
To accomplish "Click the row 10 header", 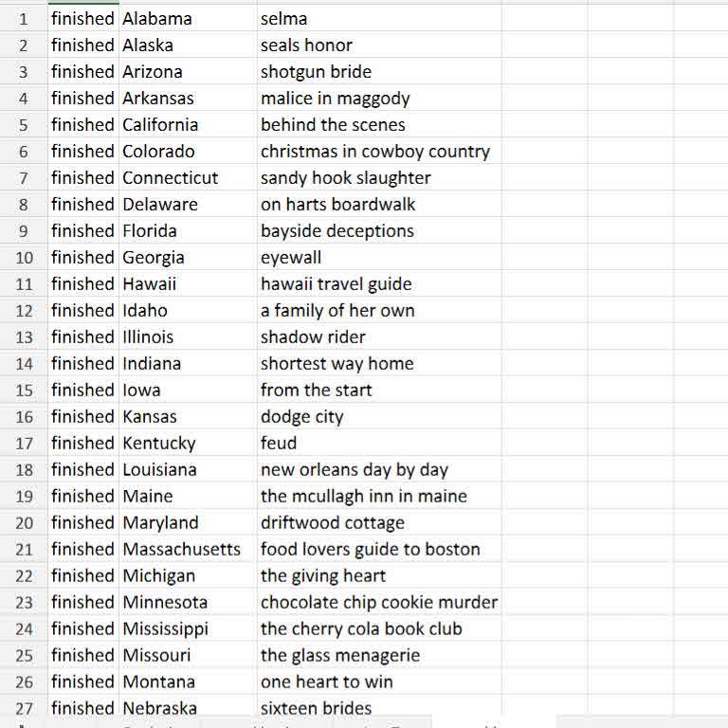I will (24, 257).
